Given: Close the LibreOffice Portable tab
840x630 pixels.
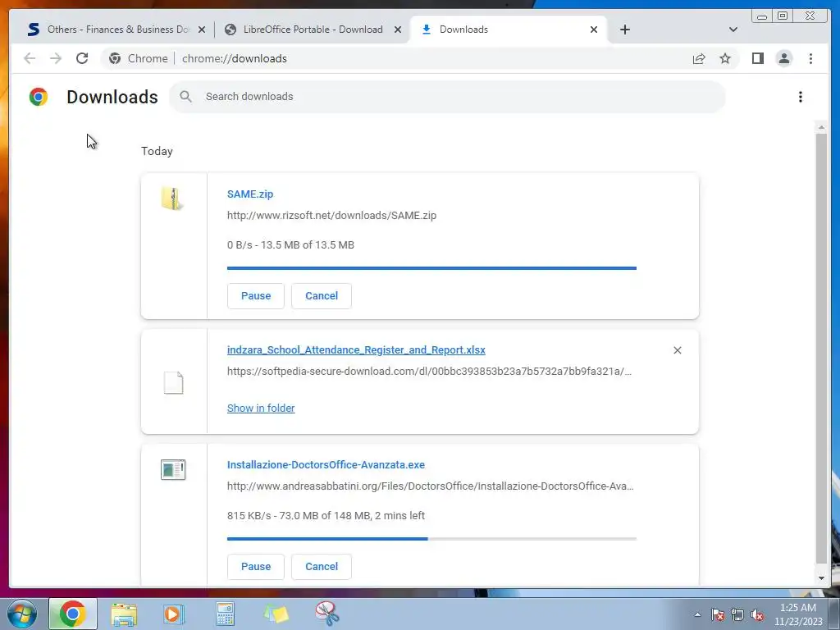Looking at the screenshot, I should [398, 30].
